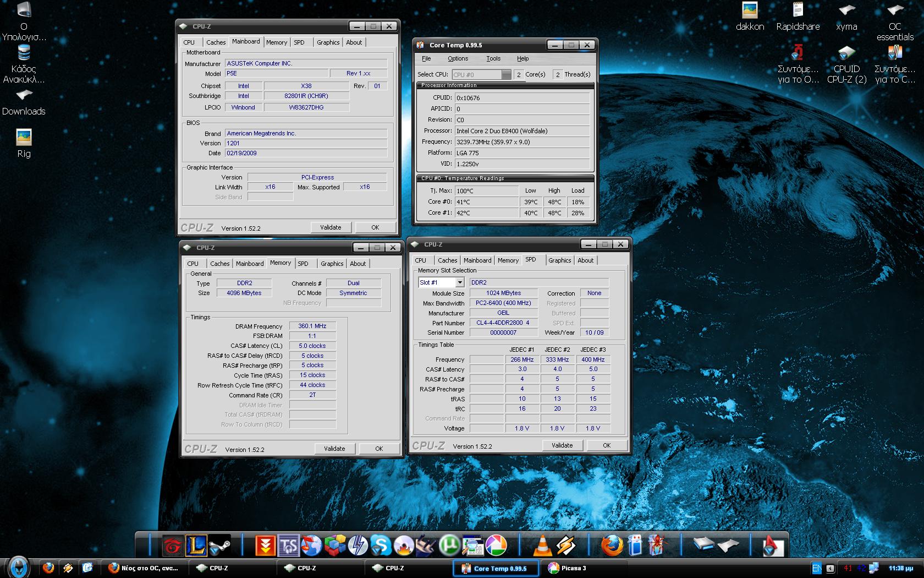Open OC essentials desktop folder
924x578 pixels.
[x=895, y=22]
